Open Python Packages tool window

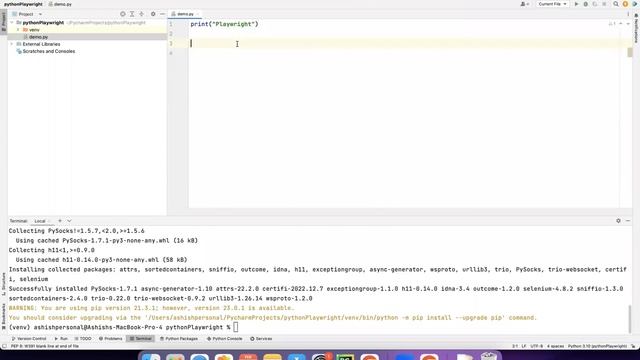click(179, 339)
